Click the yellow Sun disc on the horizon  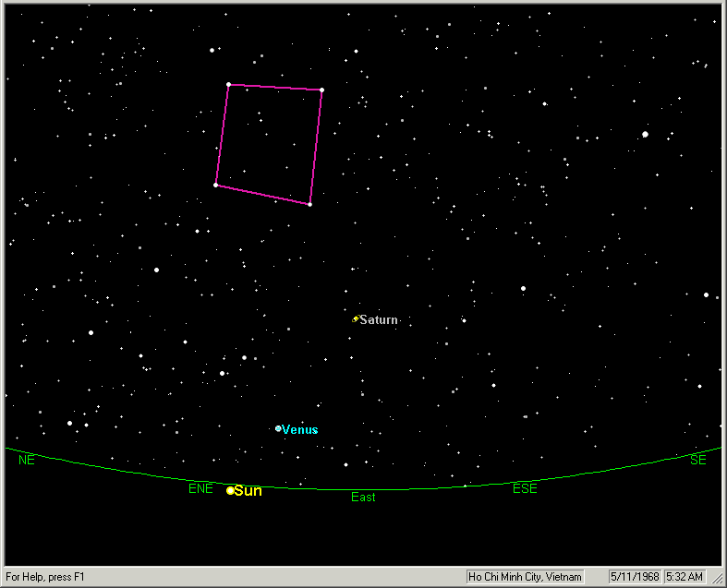click(x=230, y=490)
